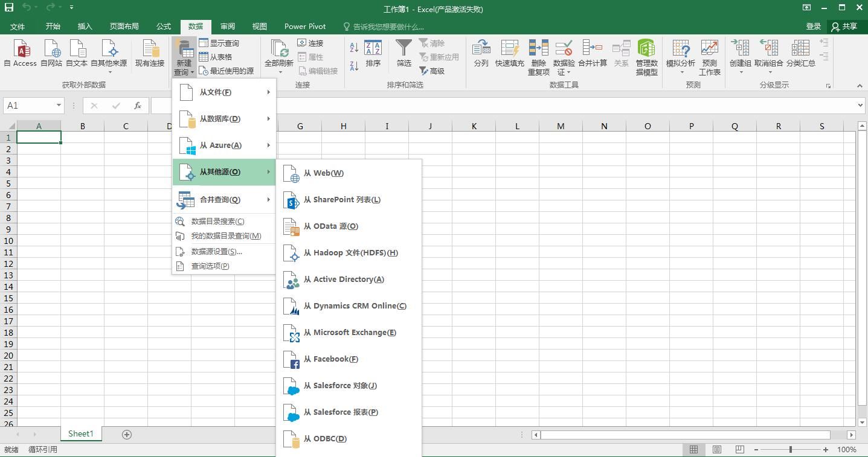The width and height of the screenshot is (868, 457).
Task: Open the Name Box dropdown arrow
Action: pos(59,106)
